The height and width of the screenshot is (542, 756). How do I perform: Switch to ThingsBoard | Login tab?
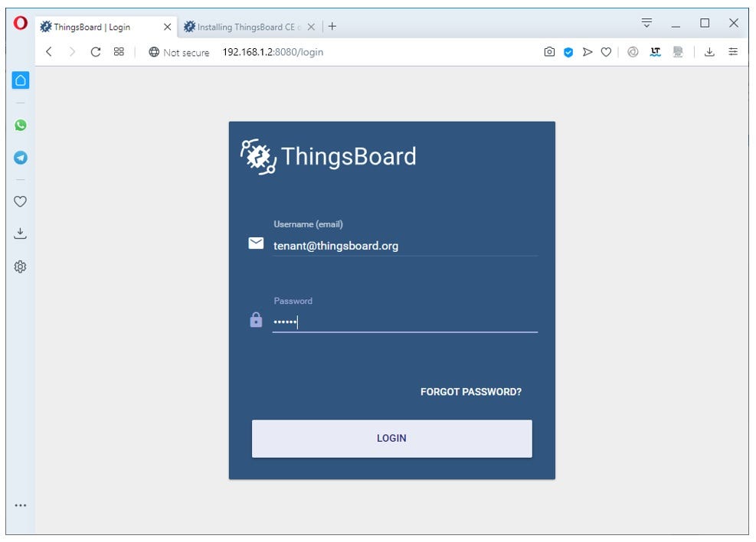pyautogui.click(x=106, y=27)
